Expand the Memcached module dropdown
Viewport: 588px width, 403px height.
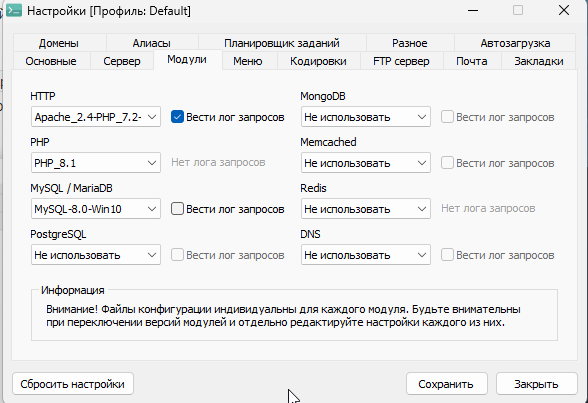pyautogui.click(x=366, y=163)
